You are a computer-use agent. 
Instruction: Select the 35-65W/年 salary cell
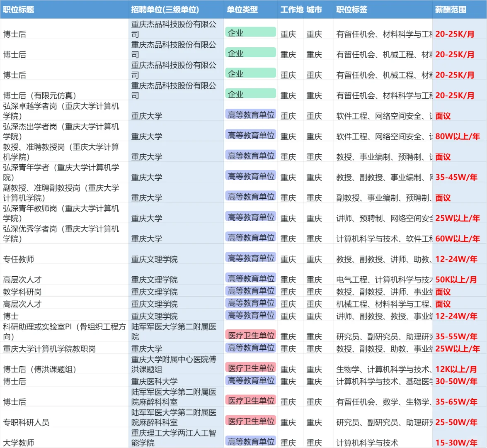[459, 397]
